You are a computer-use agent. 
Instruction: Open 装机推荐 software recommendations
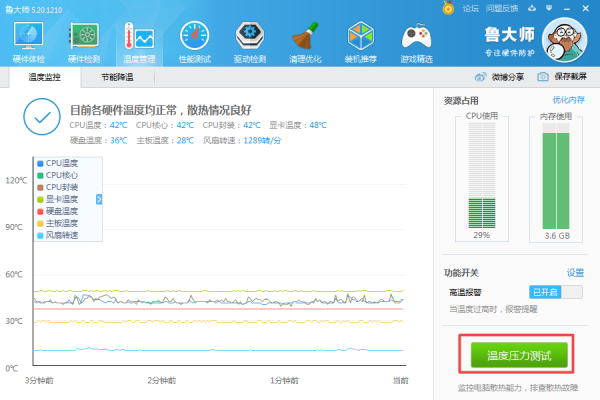(360, 42)
